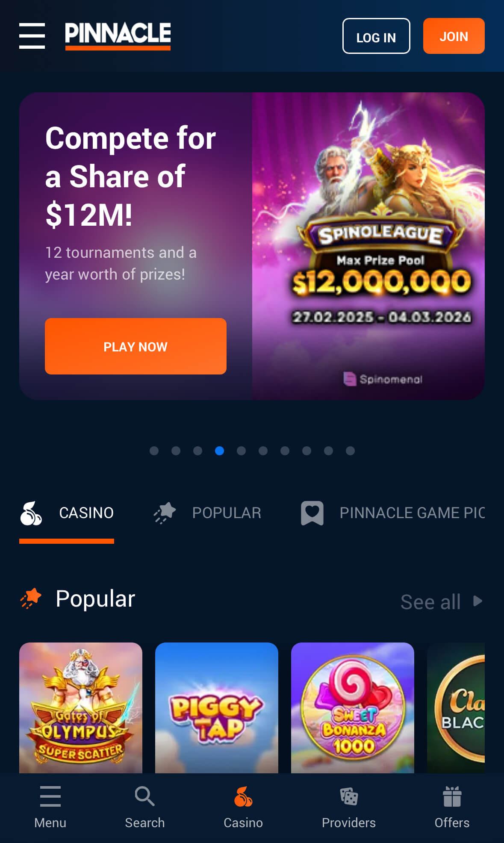The width and height of the screenshot is (504, 843).
Task: Click the Pinnacle logo
Action: (118, 36)
